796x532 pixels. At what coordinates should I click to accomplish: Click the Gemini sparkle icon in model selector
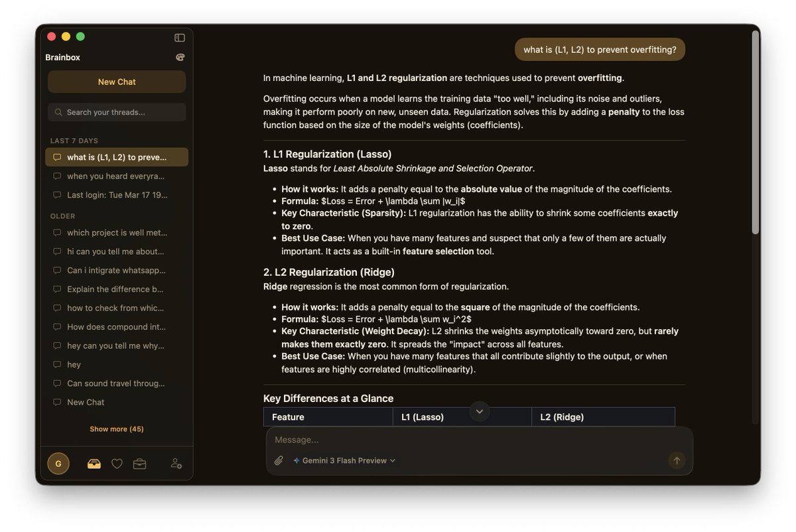[297, 460]
